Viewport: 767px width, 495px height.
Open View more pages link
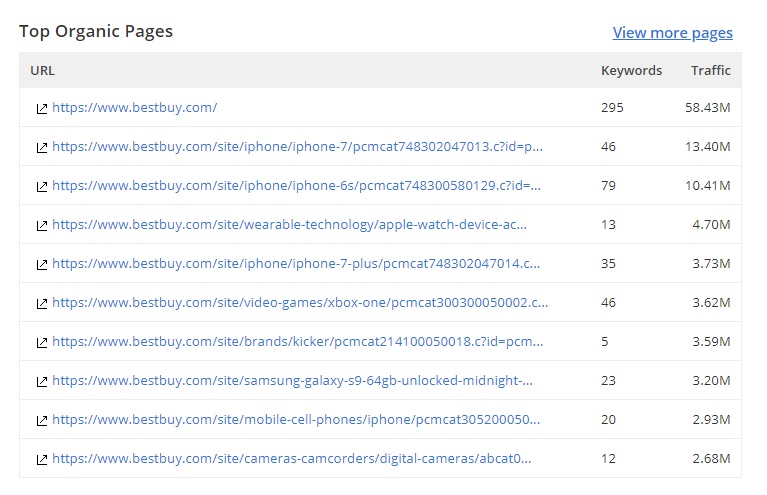(672, 33)
